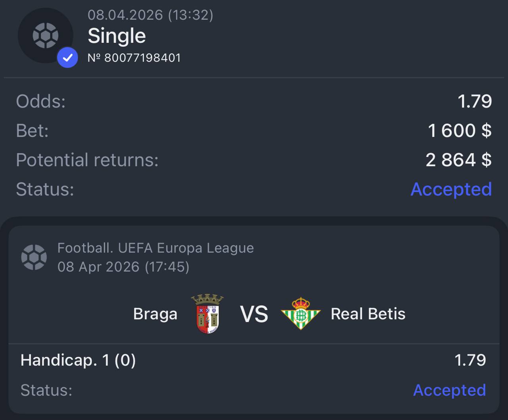Screen dimensions: 508x420
Task: Click the Braga club crest
Action: pyautogui.click(x=208, y=314)
